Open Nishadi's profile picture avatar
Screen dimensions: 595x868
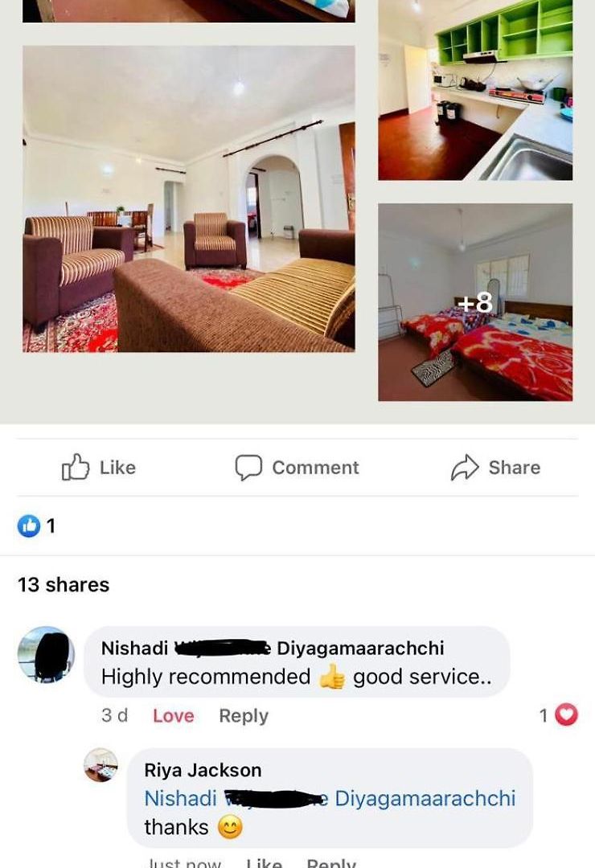coord(47,654)
